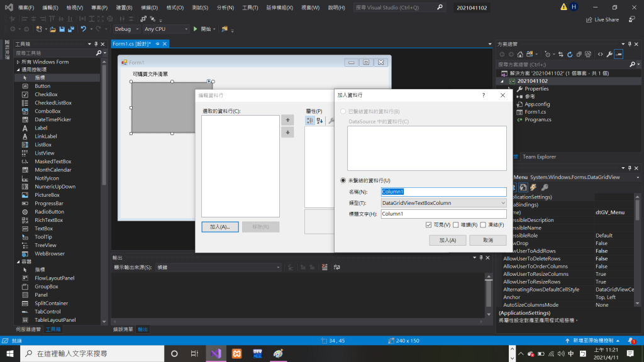This screenshot has height=362, width=644.
Task: Open Visual Studio from the taskbar
Action: 216,353
